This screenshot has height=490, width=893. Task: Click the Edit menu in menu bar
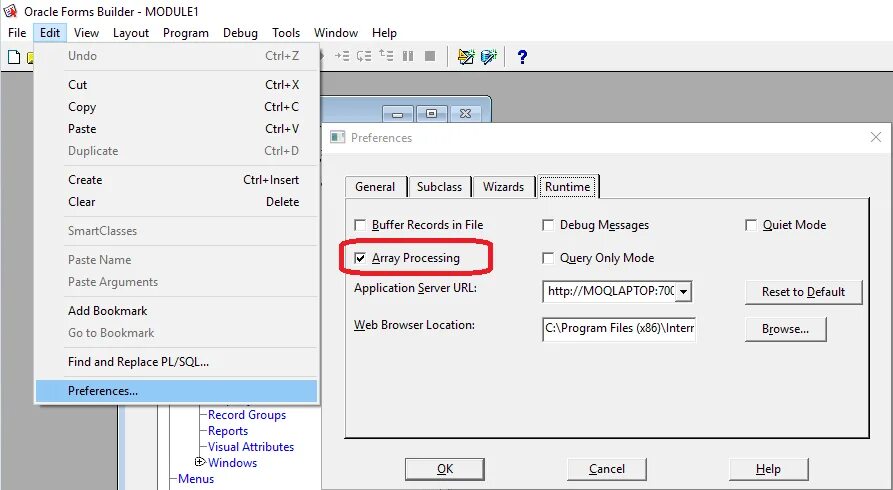50,33
